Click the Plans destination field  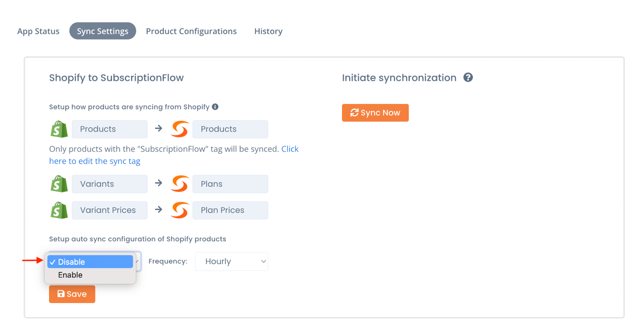point(230,184)
